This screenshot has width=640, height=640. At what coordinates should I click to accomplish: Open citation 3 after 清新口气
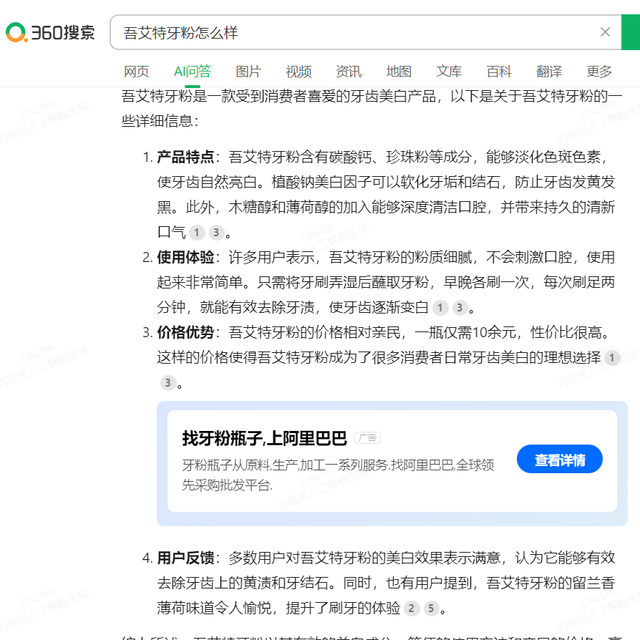coord(216,233)
